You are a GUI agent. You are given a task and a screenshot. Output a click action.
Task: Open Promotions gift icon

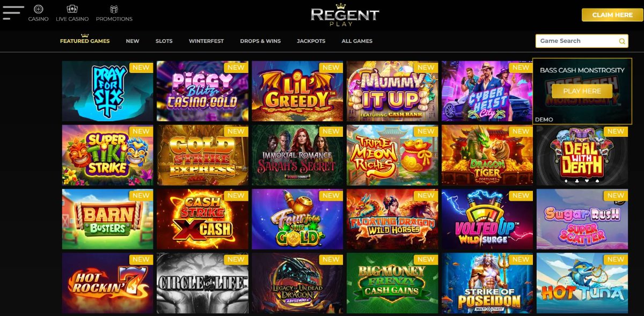(x=114, y=9)
